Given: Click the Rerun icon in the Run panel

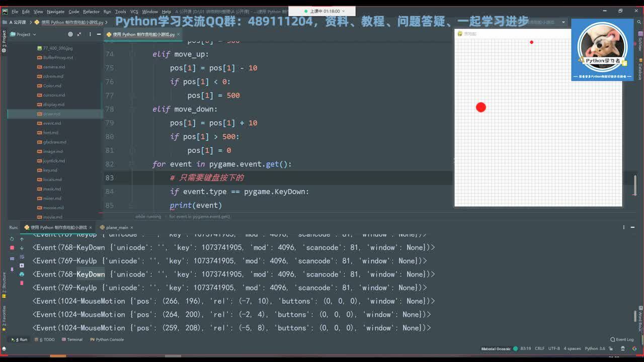Looking at the screenshot, I should [11, 239].
